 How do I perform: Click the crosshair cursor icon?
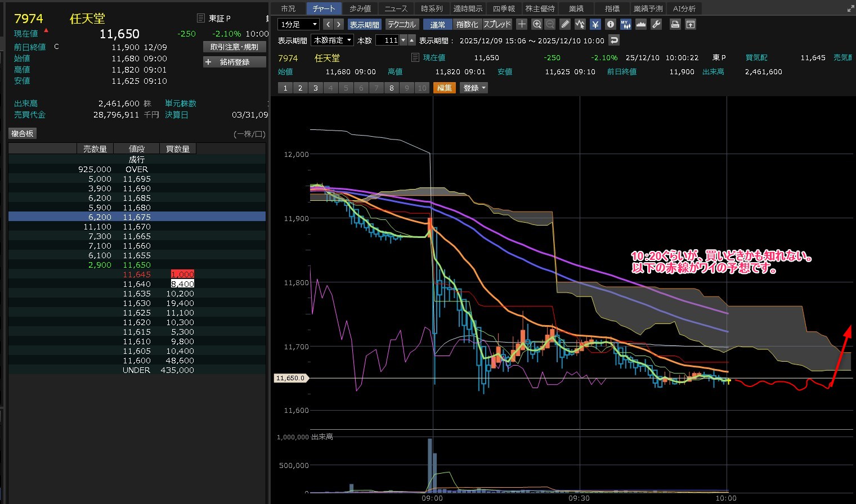coord(522,24)
